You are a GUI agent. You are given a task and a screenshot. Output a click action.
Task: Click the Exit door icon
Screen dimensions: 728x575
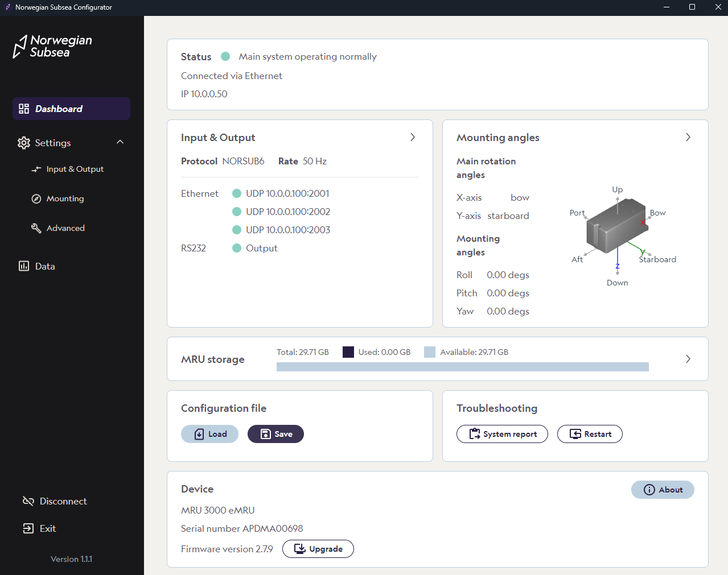click(28, 528)
